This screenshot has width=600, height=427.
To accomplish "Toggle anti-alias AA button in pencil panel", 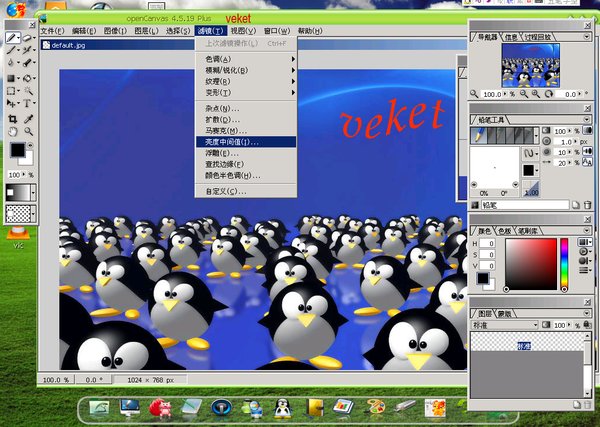I will pyautogui.click(x=587, y=163).
